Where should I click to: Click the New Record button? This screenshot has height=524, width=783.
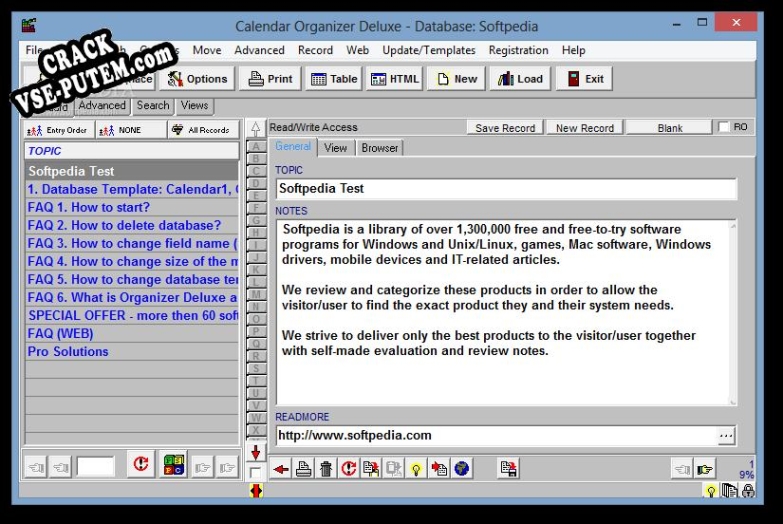click(585, 128)
